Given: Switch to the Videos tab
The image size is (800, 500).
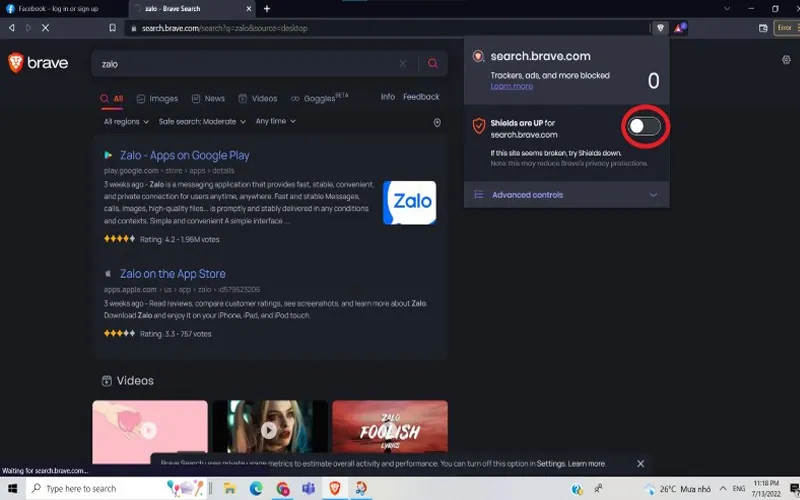Looking at the screenshot, I should [x=258, y=98].
